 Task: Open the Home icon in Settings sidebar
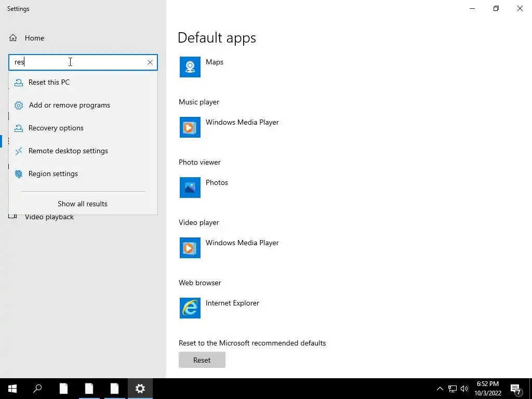(13, 38)
